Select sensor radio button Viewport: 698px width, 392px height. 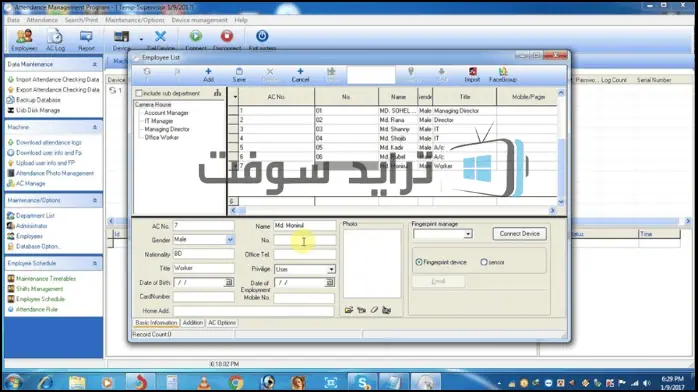tap(484, 262)
